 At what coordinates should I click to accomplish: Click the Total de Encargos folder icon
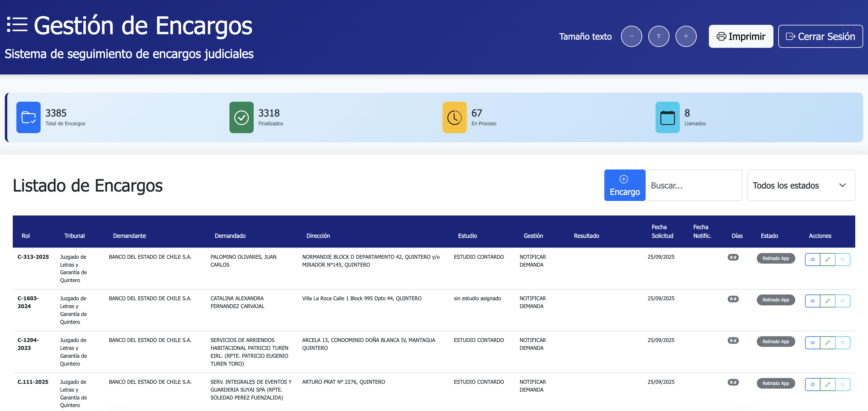(x=28, y=117)
